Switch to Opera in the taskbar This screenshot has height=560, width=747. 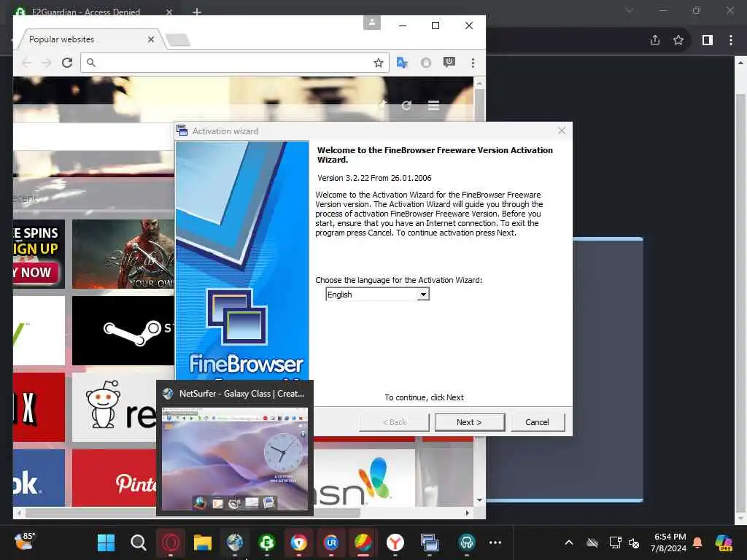click(171, 542)
